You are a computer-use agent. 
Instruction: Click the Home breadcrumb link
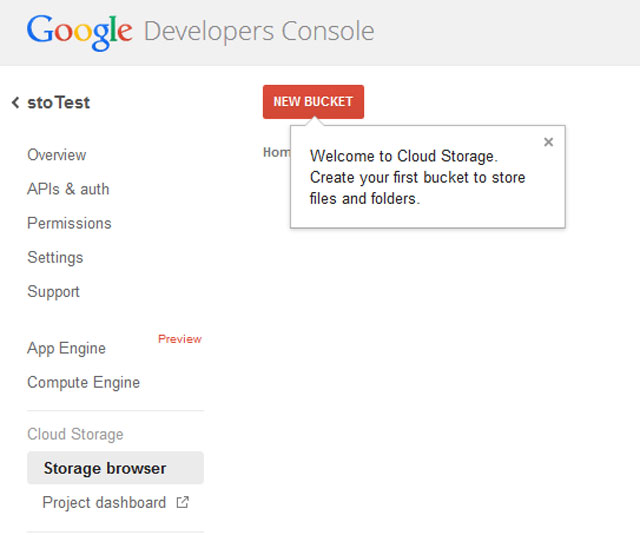[x=277, y=152]
